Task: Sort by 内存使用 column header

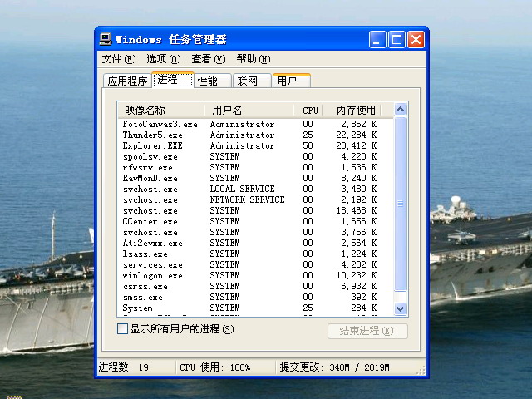Action: coord(352,111)
